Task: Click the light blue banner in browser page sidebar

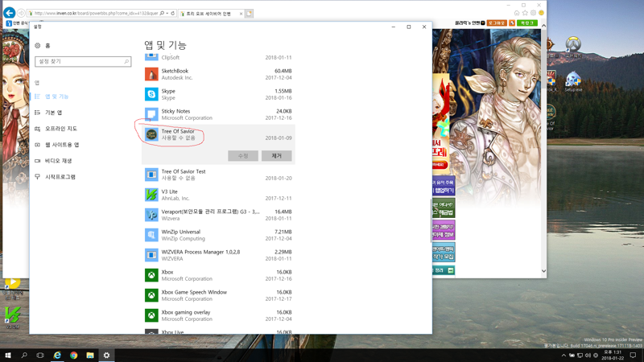Action: tap(444, 252)
